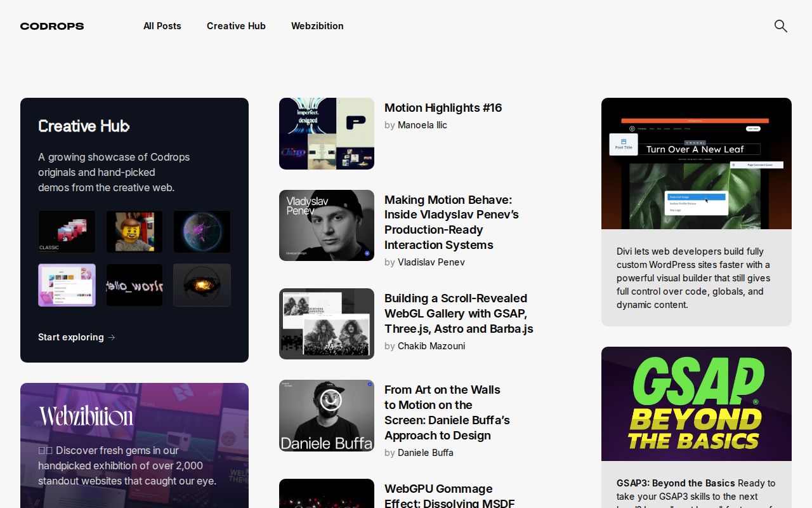This screenshot has height=508, width=812.
Task: Click the GSAP Beyond the Basics banner
Action: coord(696,404)
